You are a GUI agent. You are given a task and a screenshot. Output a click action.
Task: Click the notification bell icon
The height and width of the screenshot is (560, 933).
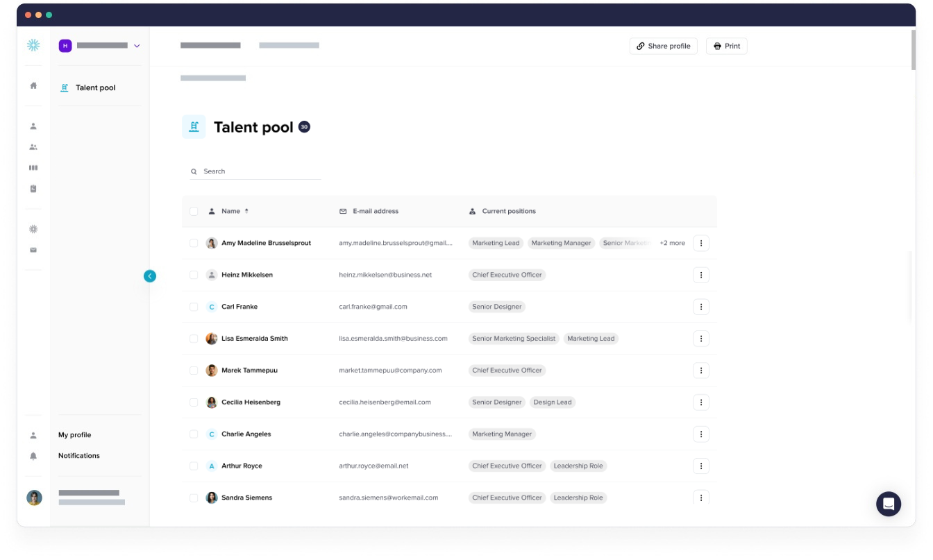pos(33,456)
